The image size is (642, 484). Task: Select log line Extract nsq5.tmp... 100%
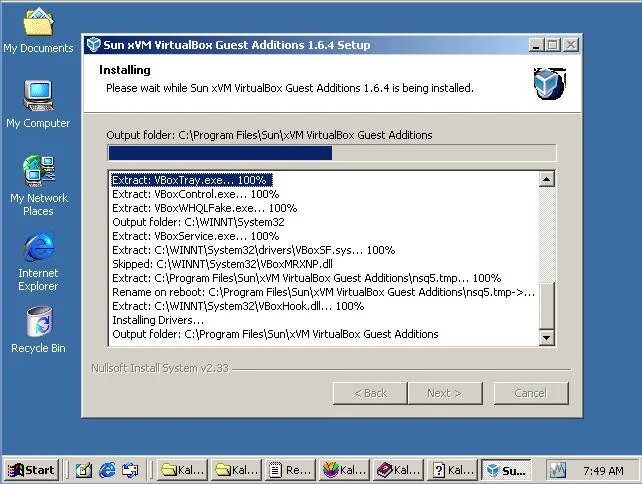(x=307, y=278)
